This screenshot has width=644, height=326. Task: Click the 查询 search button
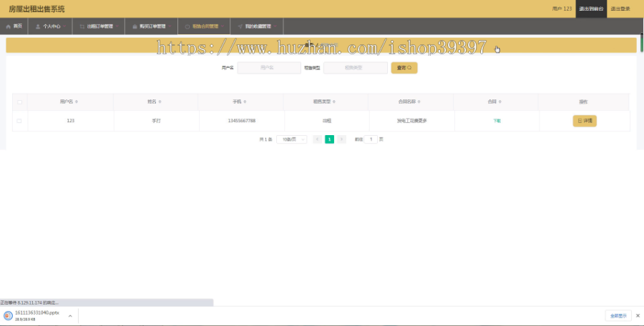pos(404,68)
